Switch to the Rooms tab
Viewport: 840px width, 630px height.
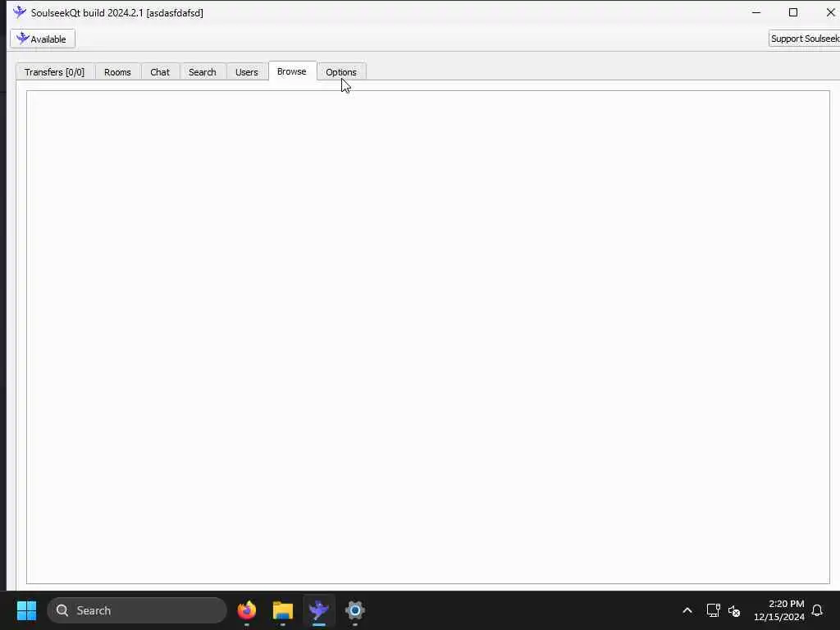pos(117,72)
